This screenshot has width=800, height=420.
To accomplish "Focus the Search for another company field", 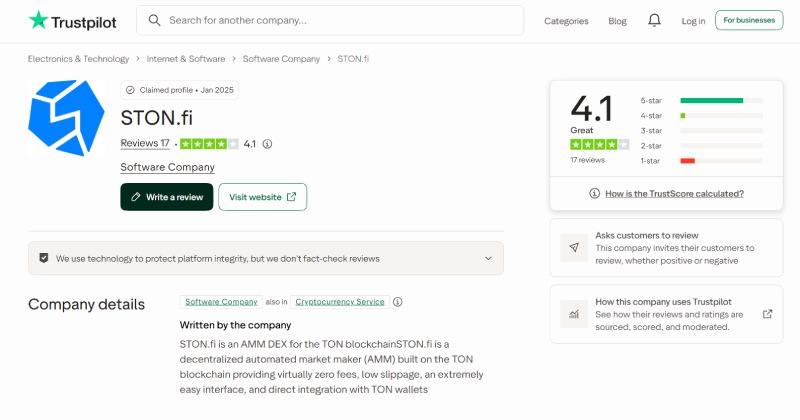I will pos(330,20).
